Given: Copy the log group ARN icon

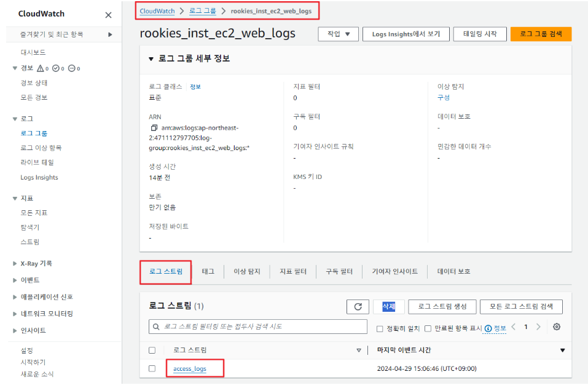Looking at the screenshot, I should (154, 128).
